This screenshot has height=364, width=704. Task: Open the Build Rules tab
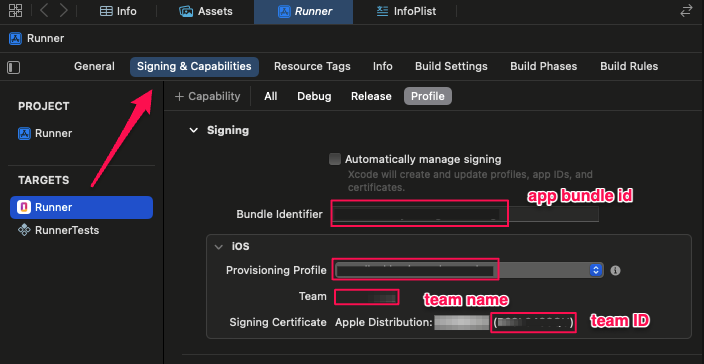point(629,66)
